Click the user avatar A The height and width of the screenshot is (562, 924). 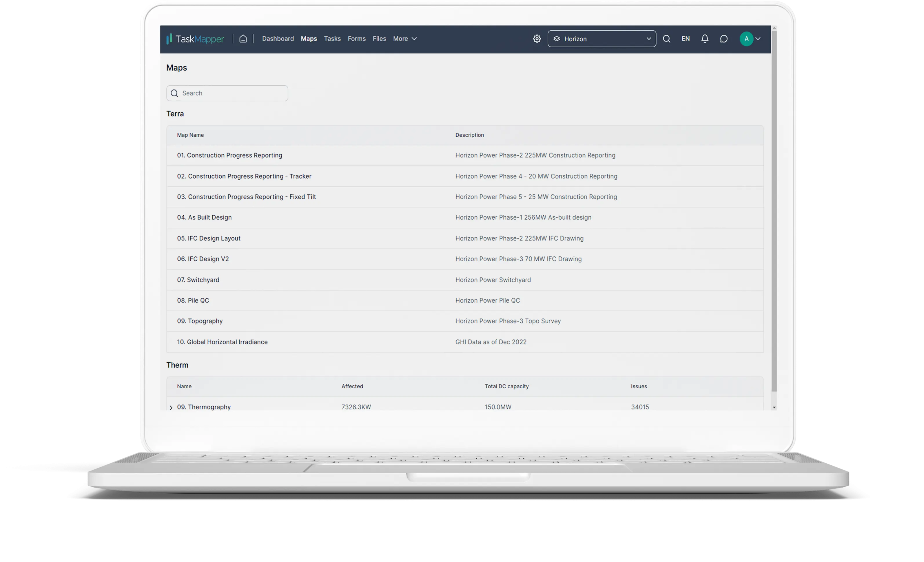coord(746,38)
